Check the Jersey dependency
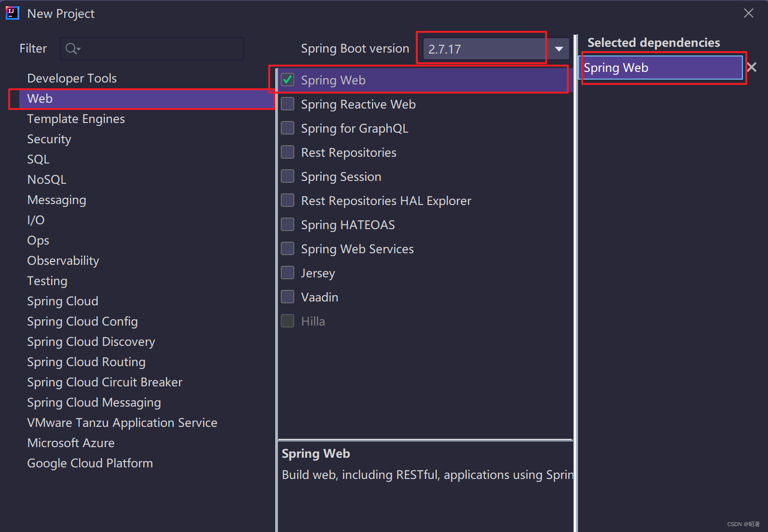The image size is (768, 532). [288, 273]
